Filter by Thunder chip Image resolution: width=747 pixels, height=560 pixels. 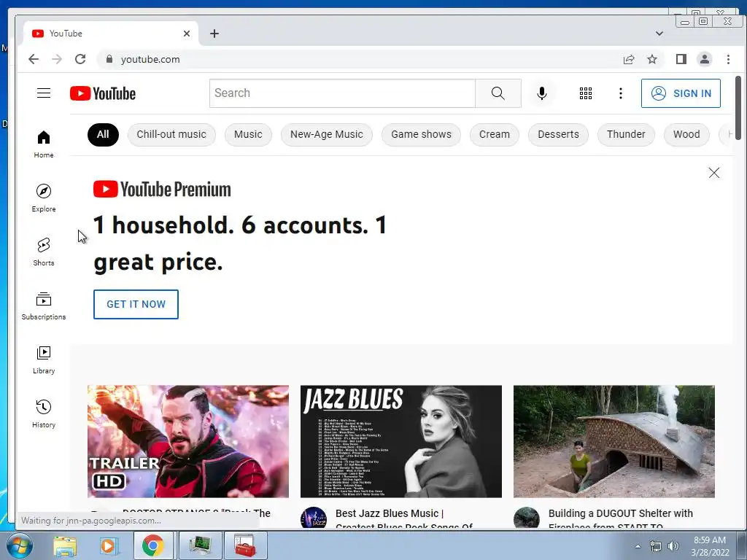click(626, 134)
